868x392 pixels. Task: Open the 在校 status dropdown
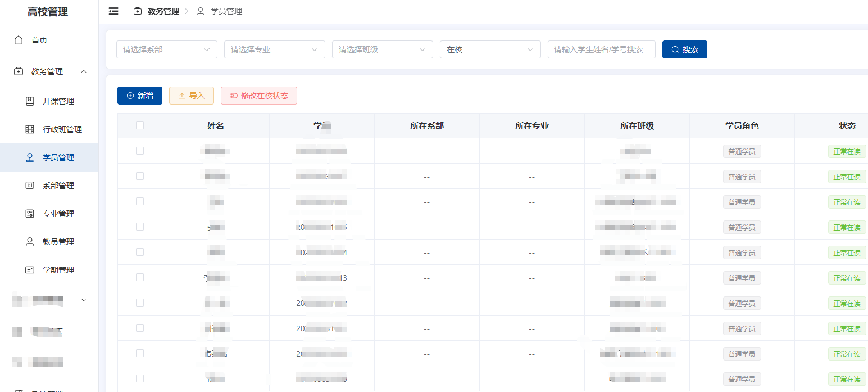490,49
